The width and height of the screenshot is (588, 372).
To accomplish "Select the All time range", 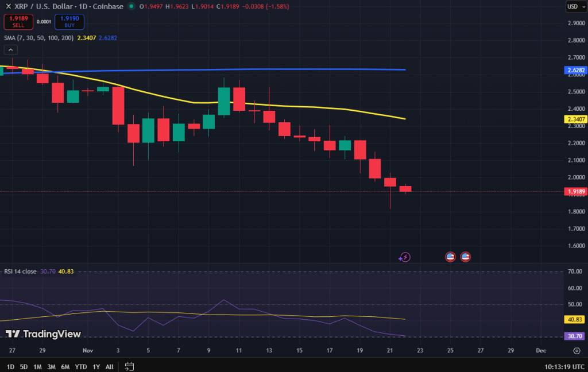I will tap(110, 367).
